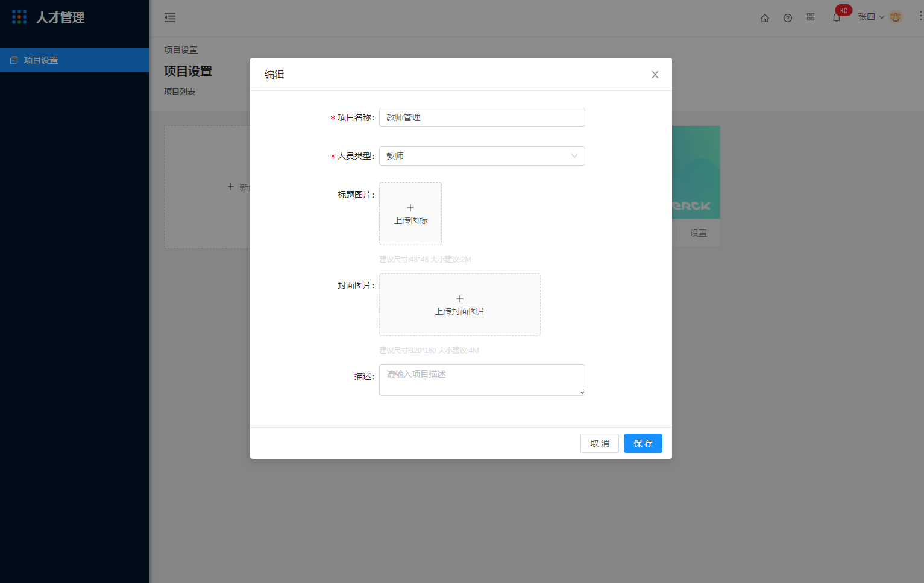Screen dimensions: 924x583
Task: Click 设置 on the project card
Action: (x=699, y=233)
